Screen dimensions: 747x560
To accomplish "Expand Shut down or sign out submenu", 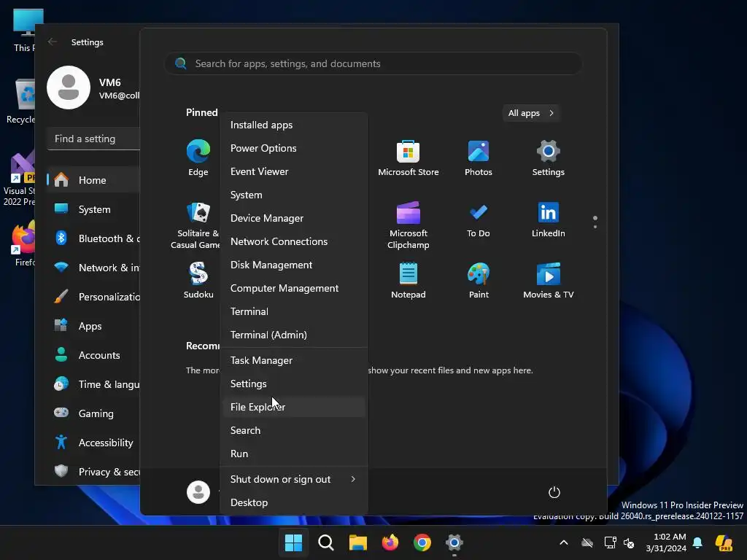I will click(293, 479).
